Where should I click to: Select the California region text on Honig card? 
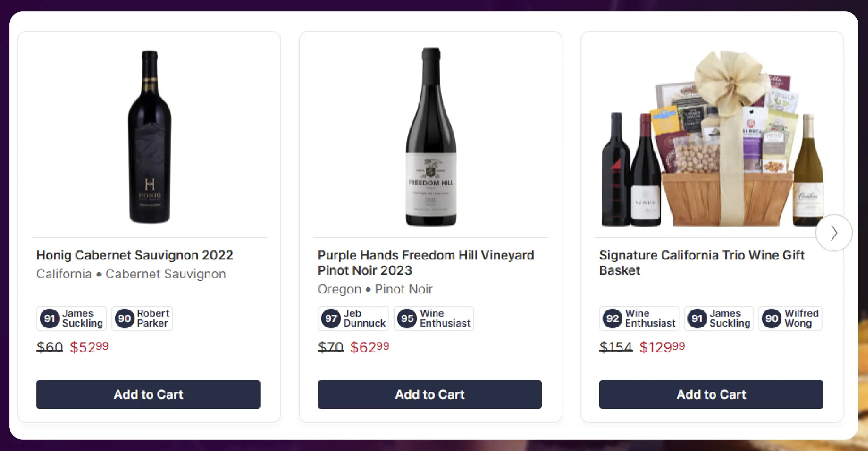coord(63,274)
